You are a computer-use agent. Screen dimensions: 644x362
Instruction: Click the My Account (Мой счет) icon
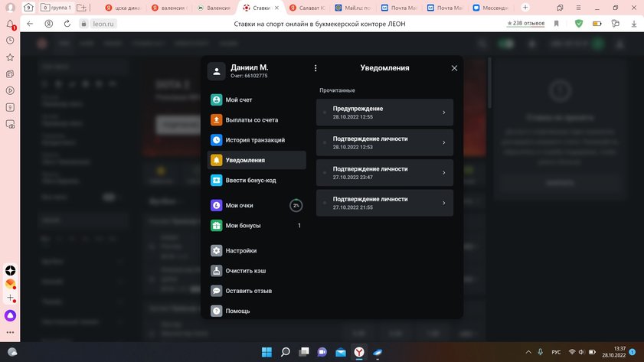[x=217, y=99]
